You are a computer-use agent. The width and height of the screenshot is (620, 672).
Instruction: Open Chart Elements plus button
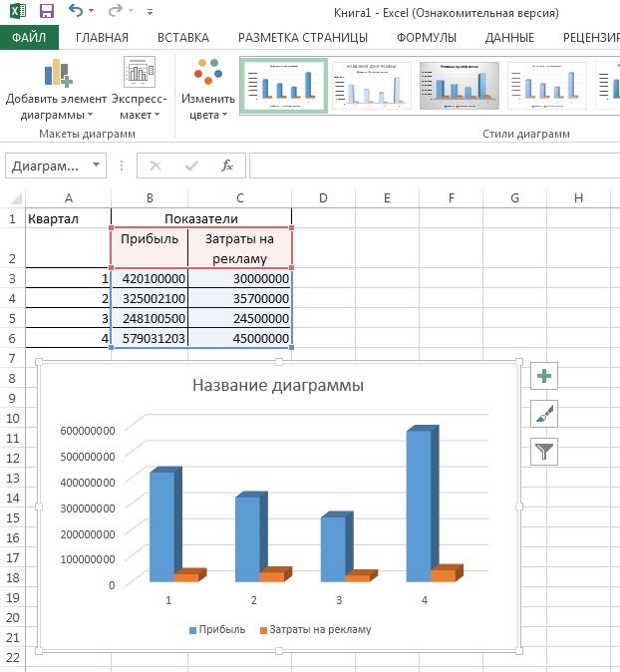[543, 376]
